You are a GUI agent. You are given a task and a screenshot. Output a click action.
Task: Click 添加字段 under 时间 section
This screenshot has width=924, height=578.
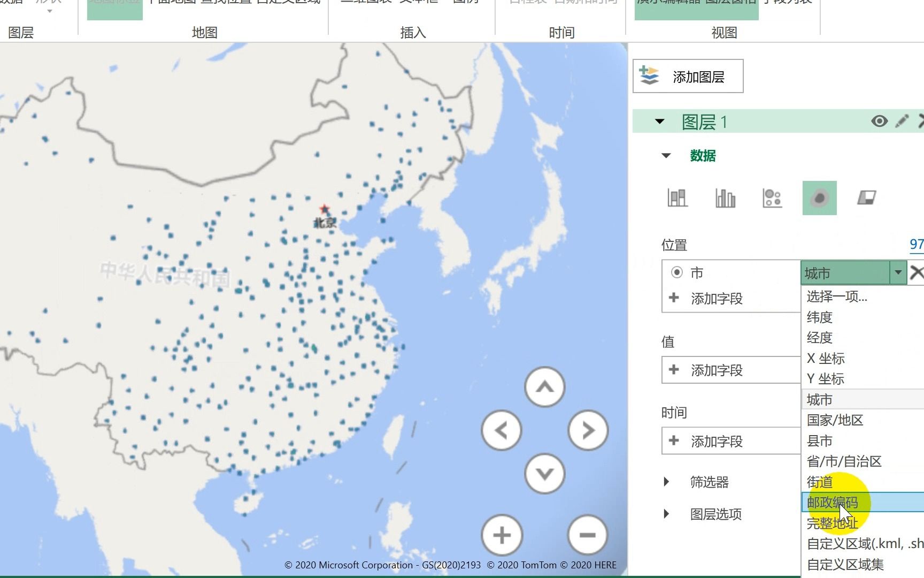717,442
